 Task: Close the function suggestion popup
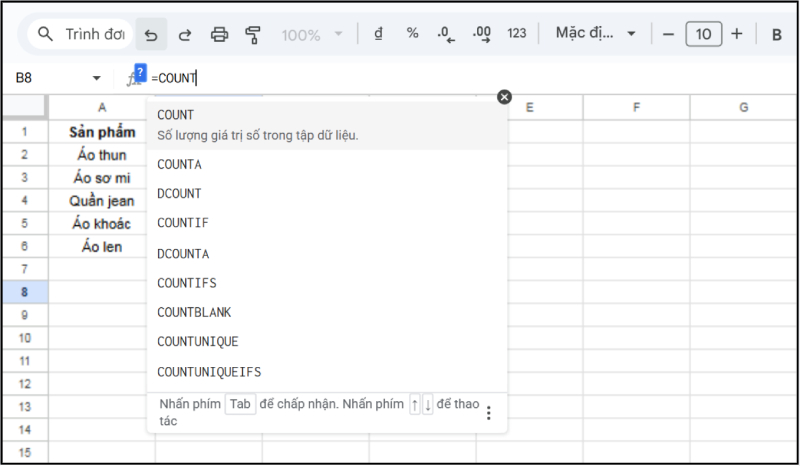(x=504, y=97)
